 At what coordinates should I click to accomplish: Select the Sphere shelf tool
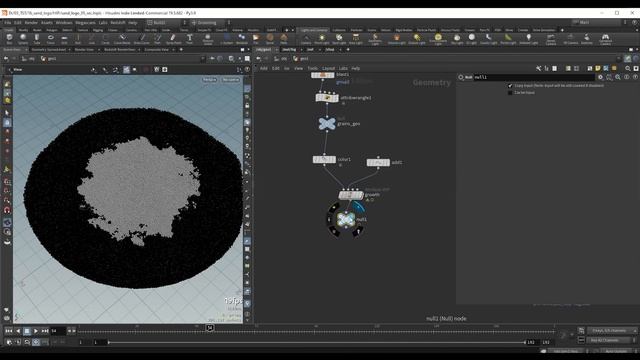coord(23,39)
